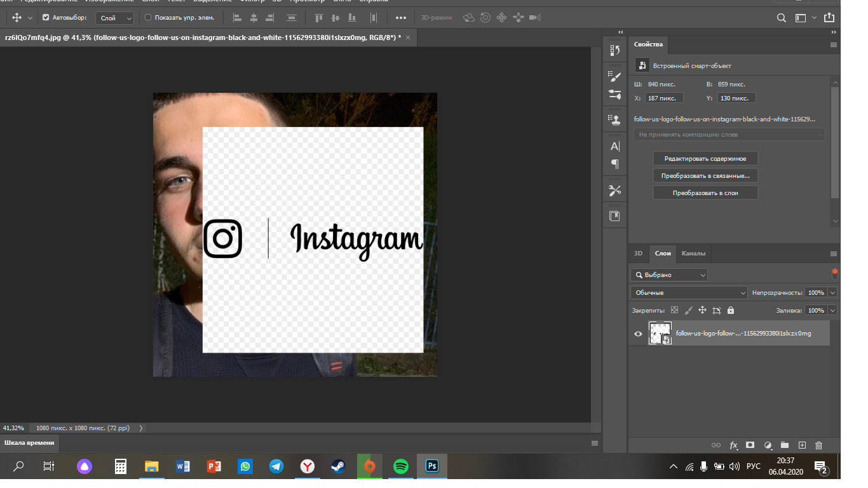Open the three-dots align options menu
The width and height of the screenshot is (868, 488).
click(x=401, y=18)
